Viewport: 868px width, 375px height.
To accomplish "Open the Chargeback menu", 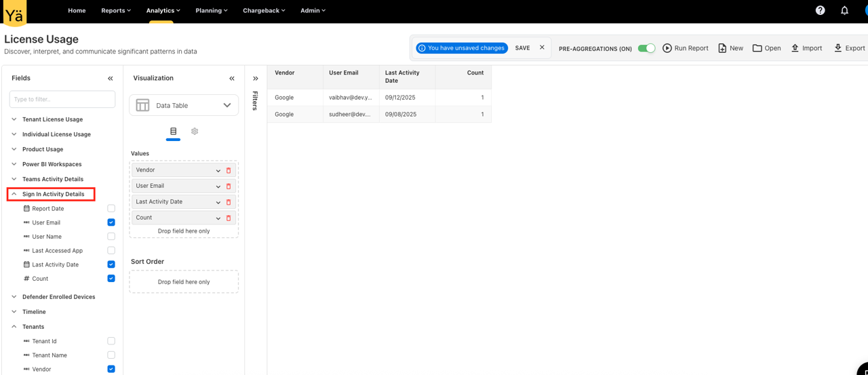I will 264,10.
